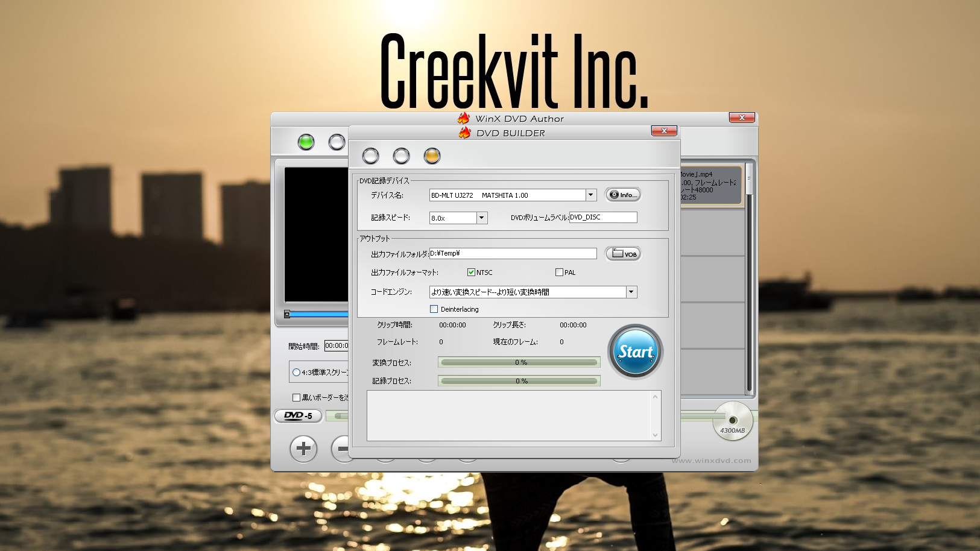Close the DVD BUILDER dialog
The width and height of the screenshot is (980, 551).
point(664,131)
